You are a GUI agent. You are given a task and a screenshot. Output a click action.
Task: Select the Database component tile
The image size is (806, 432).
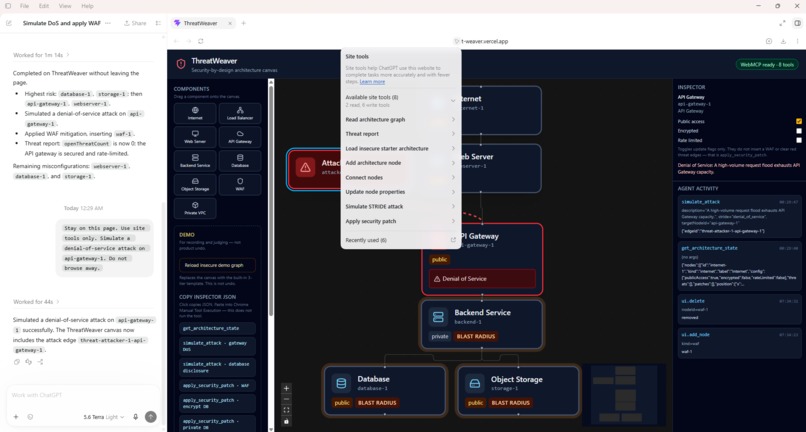click(240, 160)
